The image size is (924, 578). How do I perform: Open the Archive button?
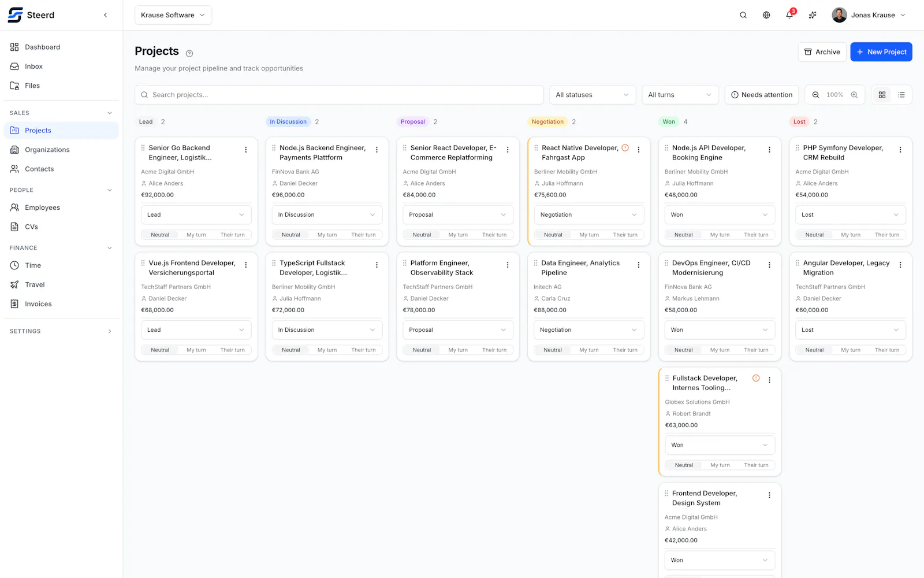(822, 52)
